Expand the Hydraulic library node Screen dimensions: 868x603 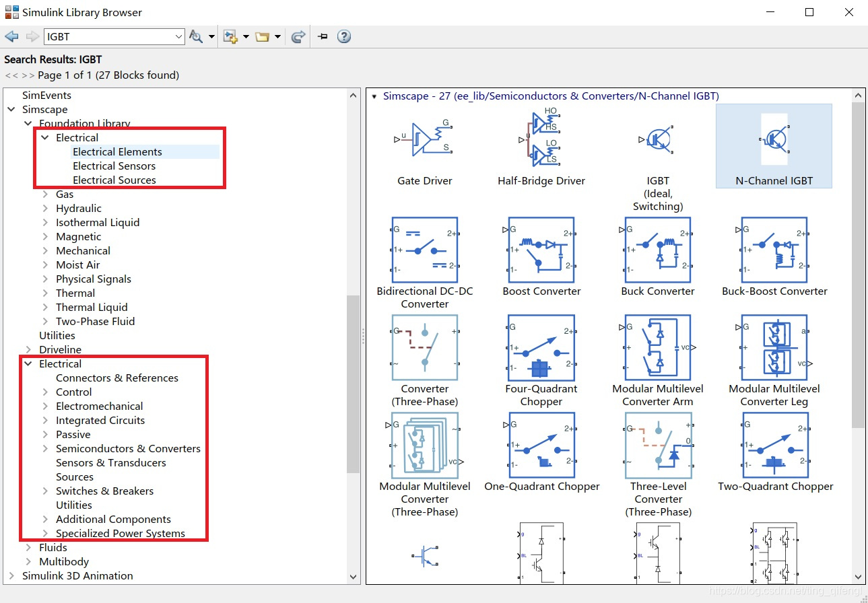pos(44,208)
